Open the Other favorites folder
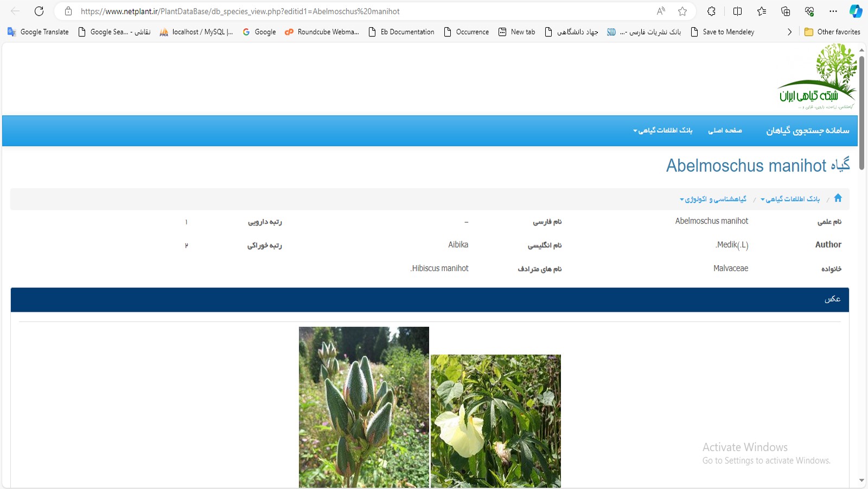 click(x=832, y=32)
